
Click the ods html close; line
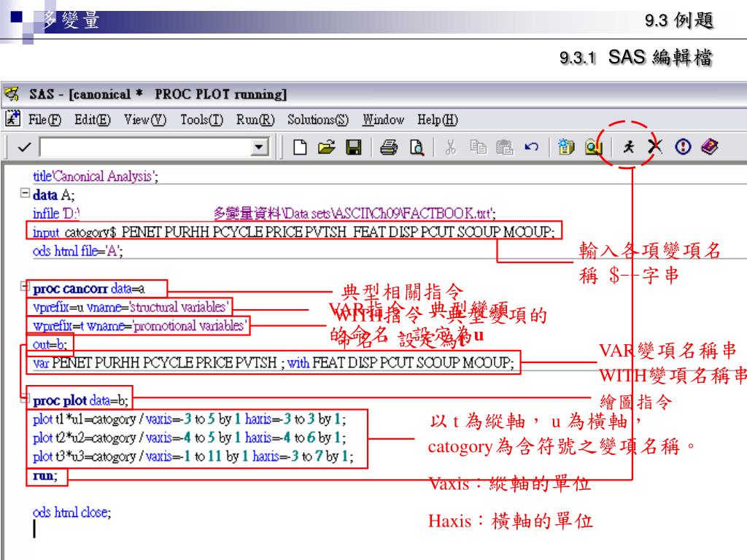[x=72, y=513]
